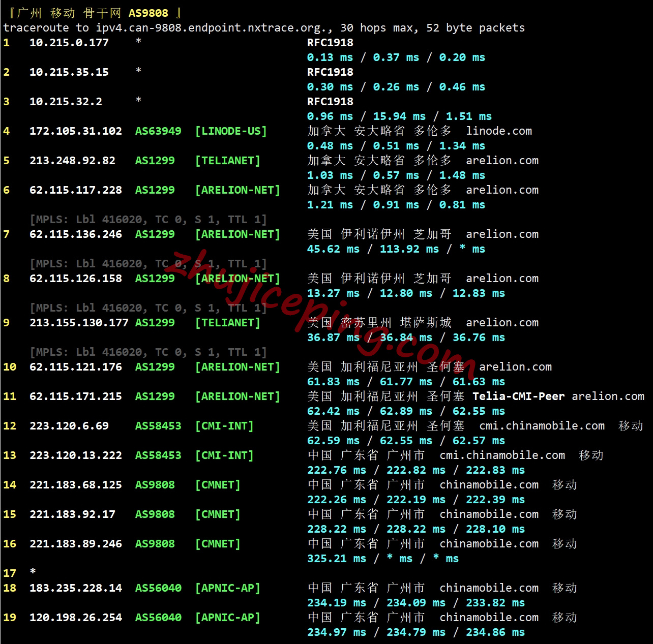The image size is (653, 644).
Task: Click [CMNET] label in hop 14 row
Action: tap(218, 485)
